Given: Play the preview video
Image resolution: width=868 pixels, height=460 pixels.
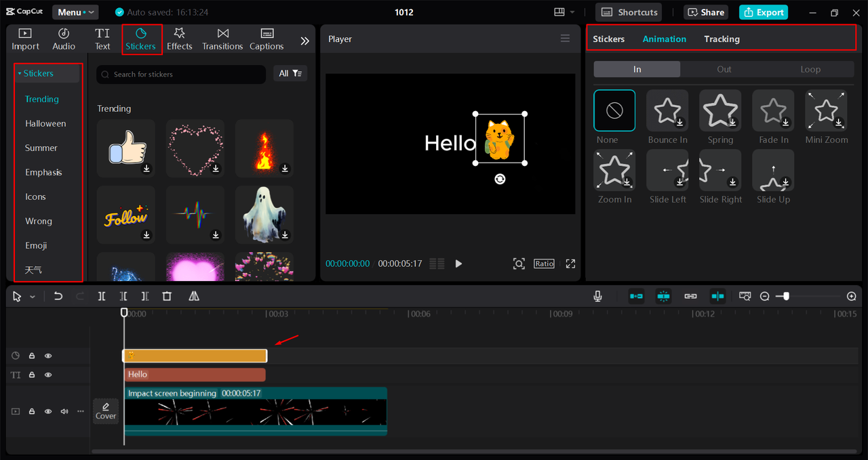Looking at the screenshot, I should pos(458,264).
